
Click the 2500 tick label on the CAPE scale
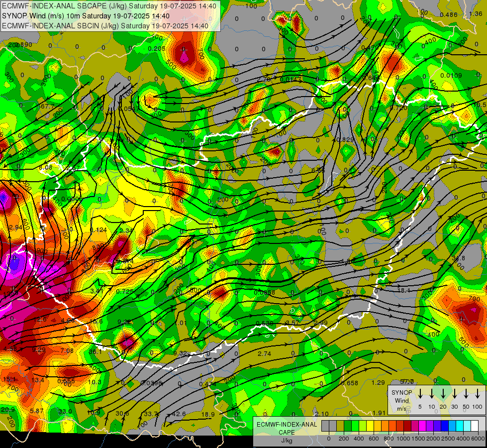[448, 439]
